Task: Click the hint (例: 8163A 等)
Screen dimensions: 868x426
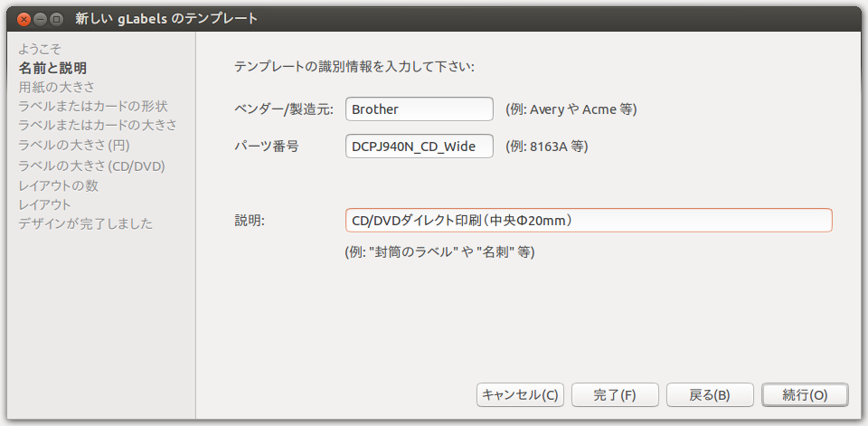Action: [546, 147]
